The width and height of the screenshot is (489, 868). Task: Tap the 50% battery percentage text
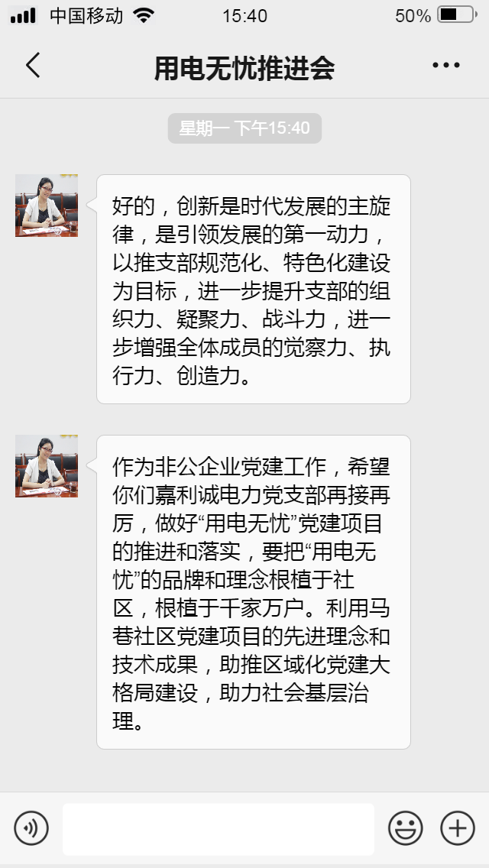point(413,15)
